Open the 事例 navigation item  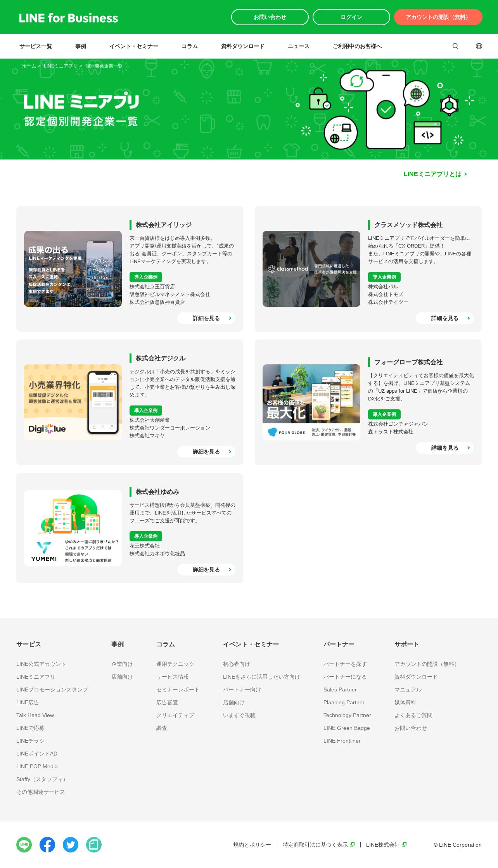(x=81, y=46)
